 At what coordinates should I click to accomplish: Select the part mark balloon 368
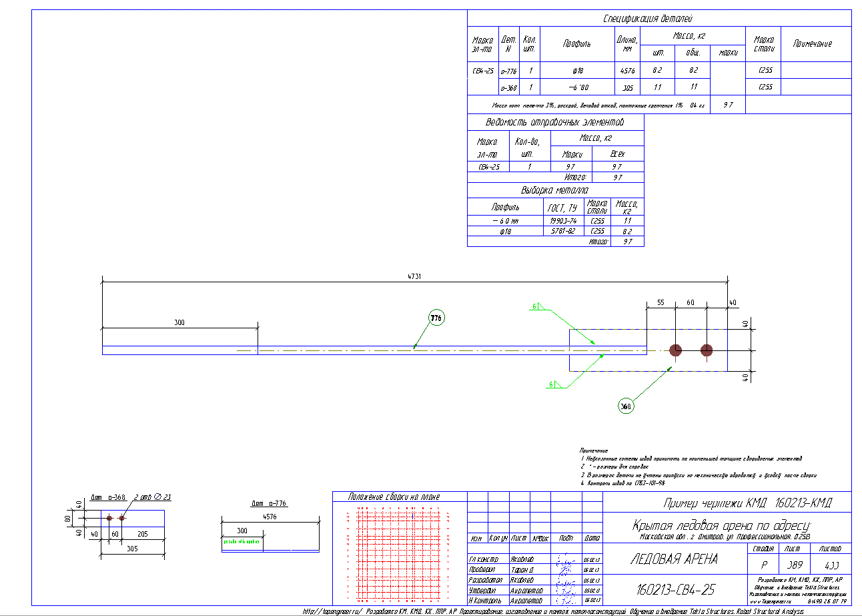click(625, 406)
